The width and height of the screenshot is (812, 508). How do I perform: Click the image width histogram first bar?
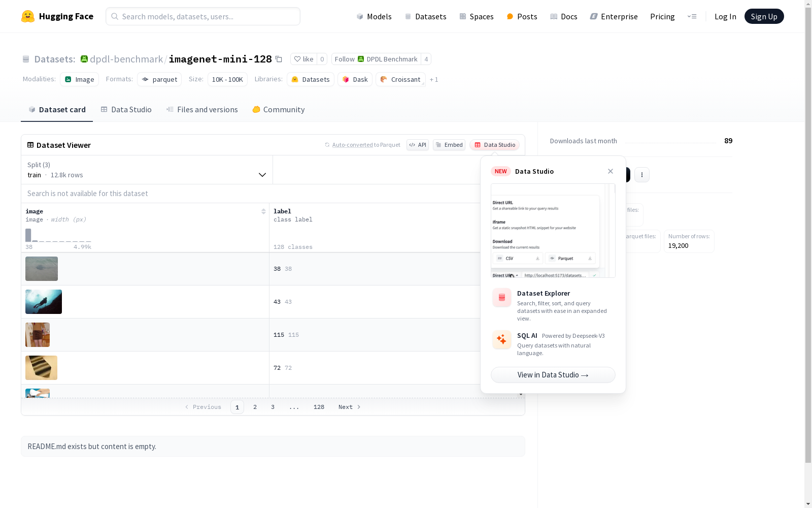point(28,235)
